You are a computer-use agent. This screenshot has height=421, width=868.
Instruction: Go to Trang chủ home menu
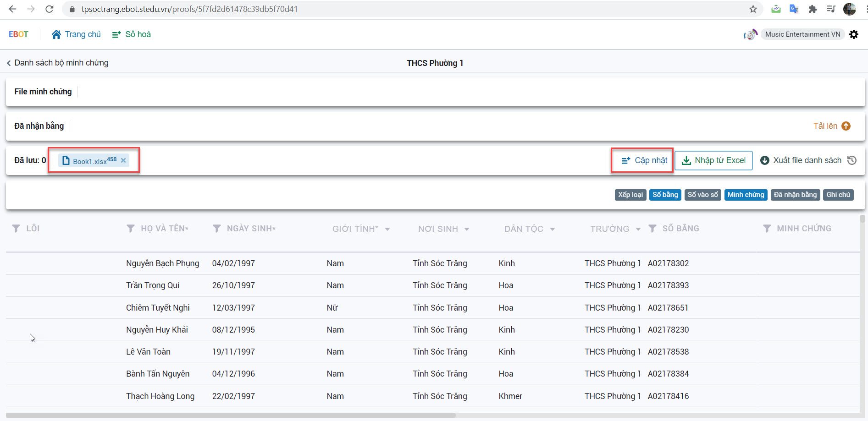pos(76,34)
